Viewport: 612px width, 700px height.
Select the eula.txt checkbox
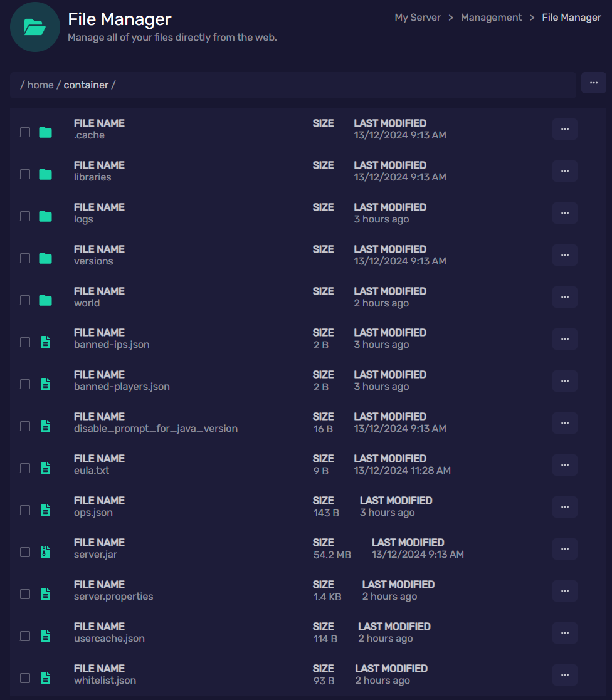pyautogui.click(x=25, y=468)
